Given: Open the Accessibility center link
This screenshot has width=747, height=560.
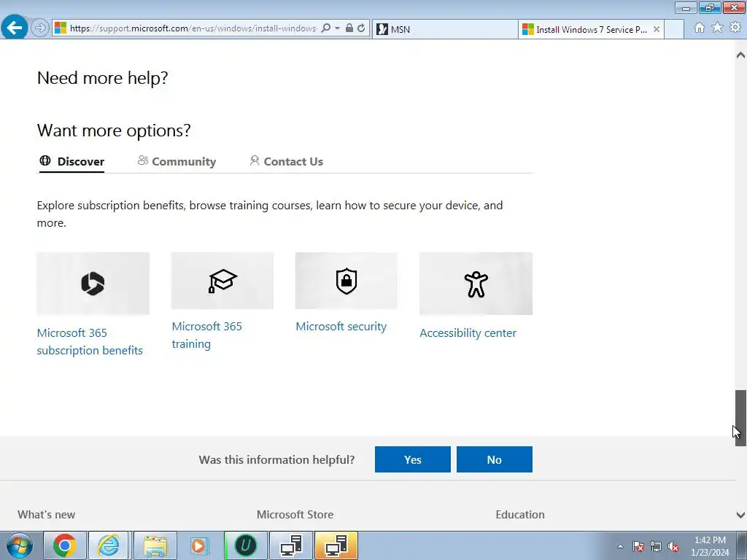Looking at the screenshot, I should coord(468,333).
